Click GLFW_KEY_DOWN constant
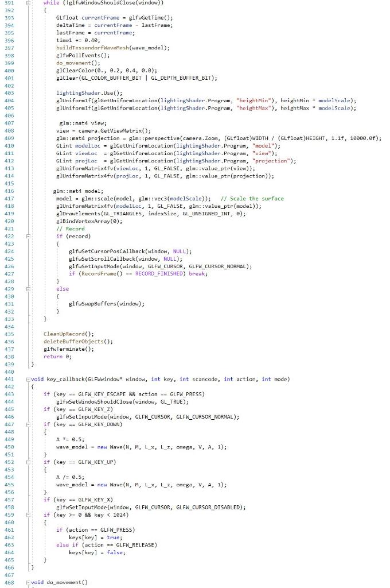The width and height of the screenshot is (390, 588). (x=99, y=424)
